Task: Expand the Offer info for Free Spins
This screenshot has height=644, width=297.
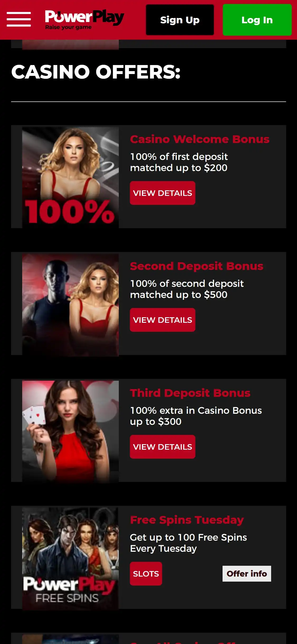Action: pyautogui.click(x=247, y=574)
